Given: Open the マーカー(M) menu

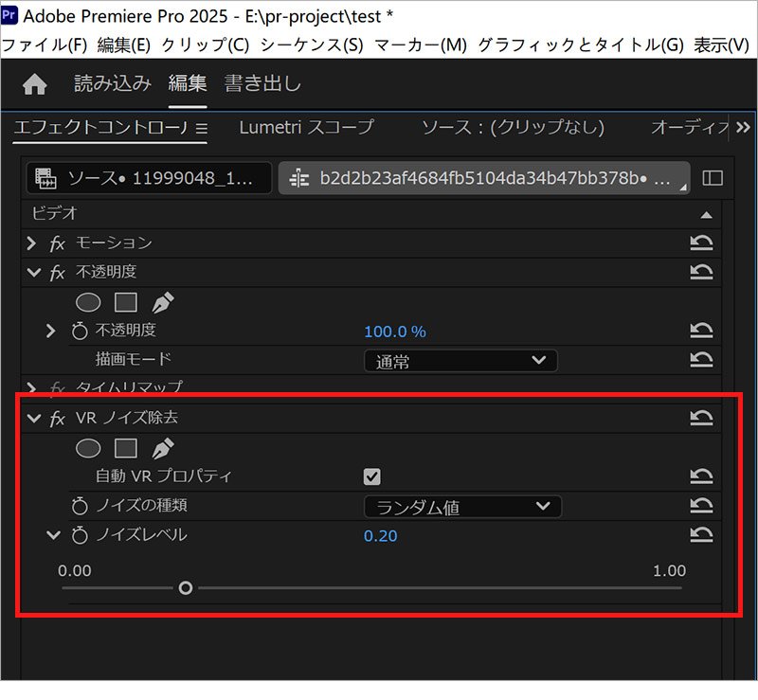Looking at the screenshot, I should 421,45.
